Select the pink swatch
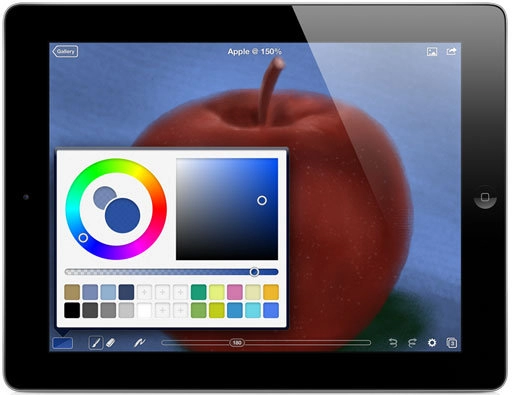The height and width of the screenshot is (395, 512). tap(235, 292)
